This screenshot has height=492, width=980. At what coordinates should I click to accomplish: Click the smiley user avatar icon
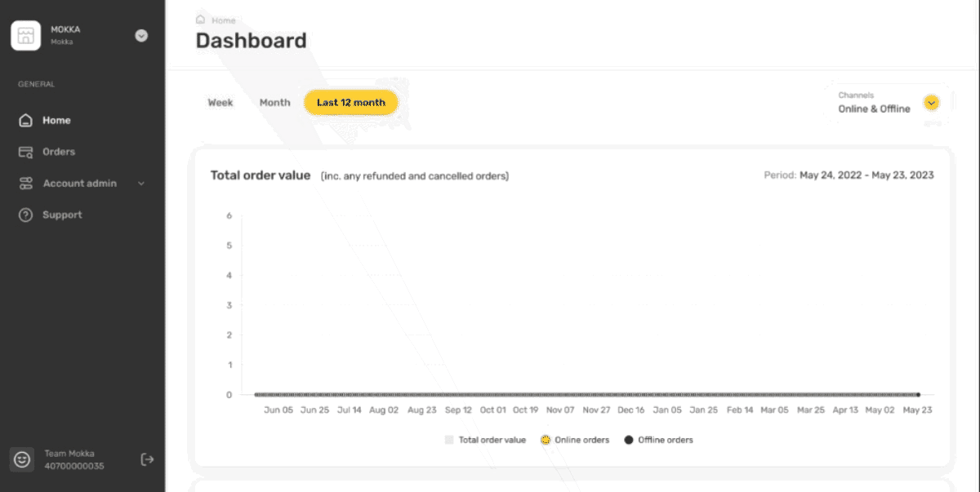[22, 459]
